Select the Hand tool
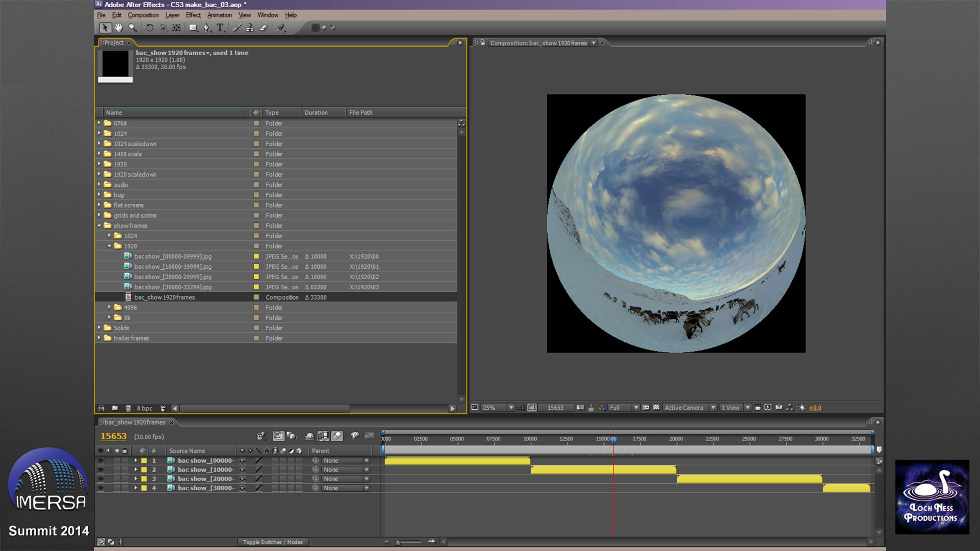The image size is (980, 551). pyautogui.click(x=119, y=28)
